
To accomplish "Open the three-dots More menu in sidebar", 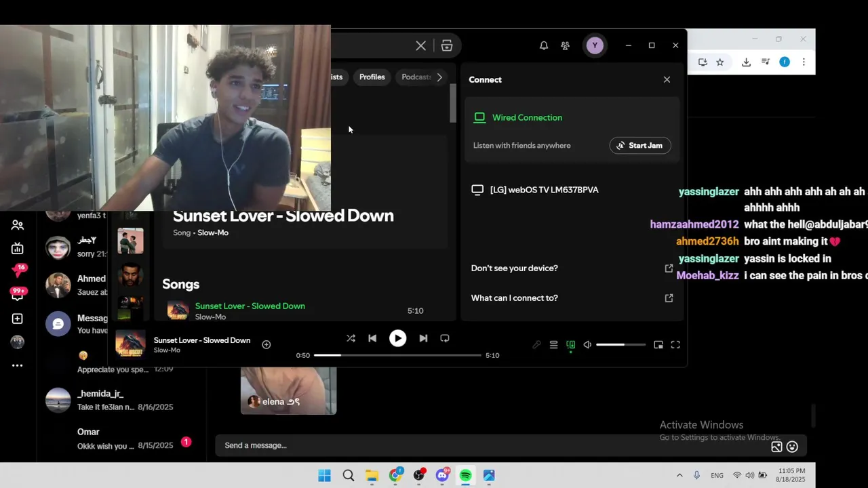I will (18, 365).
